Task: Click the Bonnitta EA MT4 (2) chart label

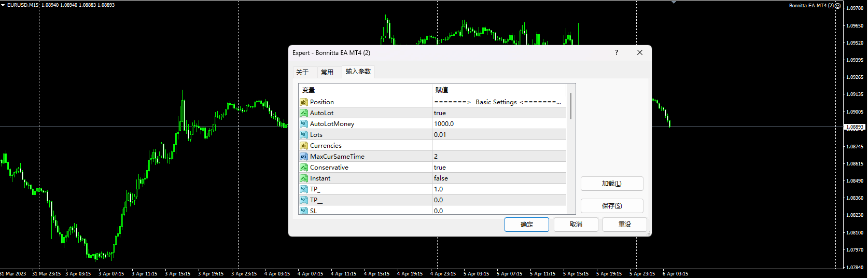Action: (811, 6)
